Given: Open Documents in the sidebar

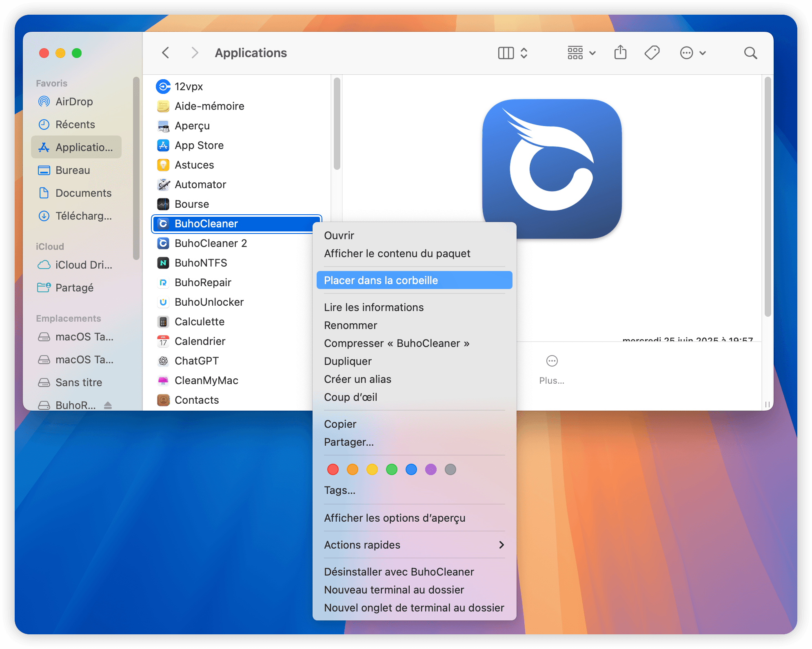Looking at the screenshot, I should pos(76,193).
